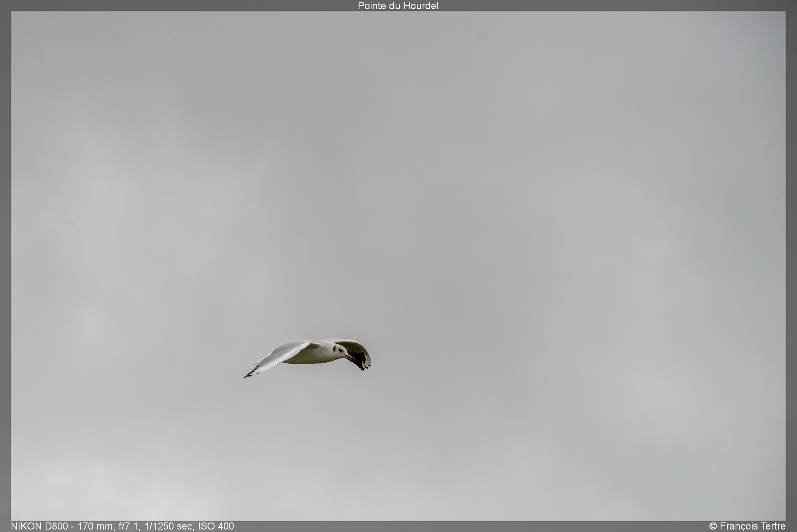Click the 'Pointe du Hourdel' title text

tap(398, 6)
